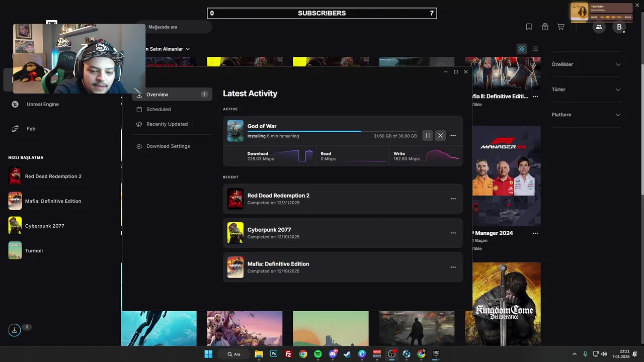Click the God of War cover thumbnail
The width and height of the screenshot is (644, 362).
click(235, 130)
